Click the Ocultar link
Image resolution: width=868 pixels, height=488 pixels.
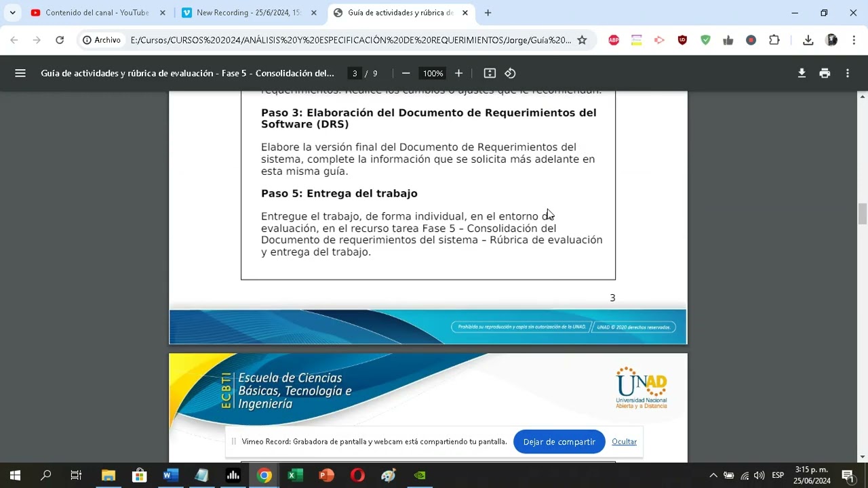click(x=624, y=442)
